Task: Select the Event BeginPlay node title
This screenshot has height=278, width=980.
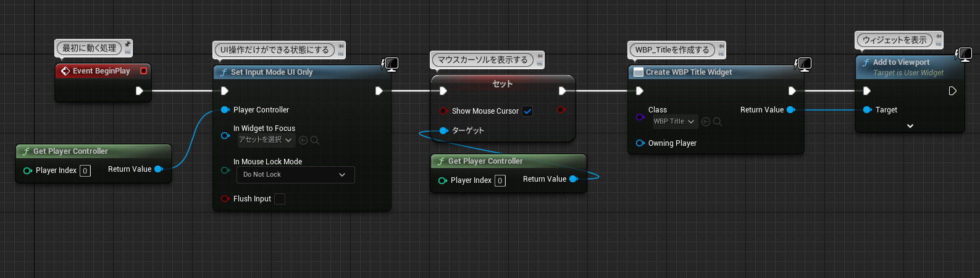Action: (101, 71)
